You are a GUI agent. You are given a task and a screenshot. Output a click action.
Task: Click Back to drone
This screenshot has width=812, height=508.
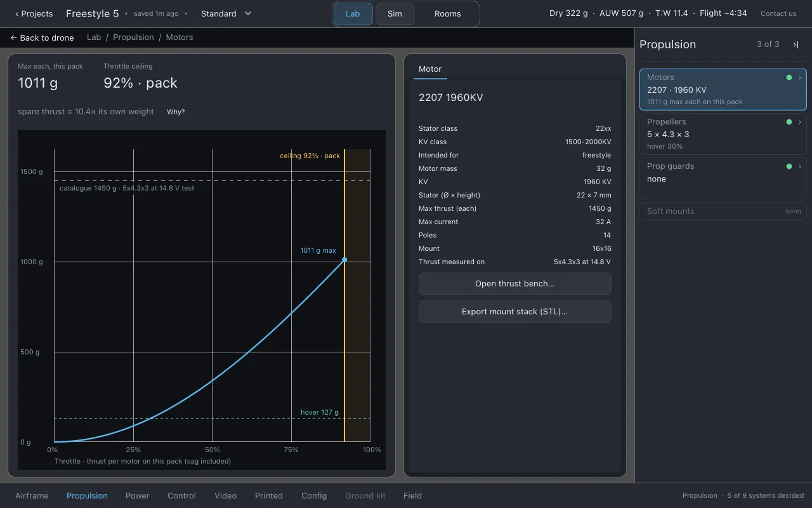click(42, 37)
